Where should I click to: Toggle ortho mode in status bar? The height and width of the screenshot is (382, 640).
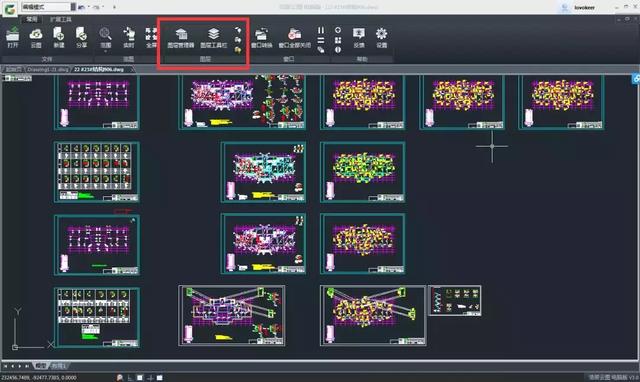click(x=130, y=378)
